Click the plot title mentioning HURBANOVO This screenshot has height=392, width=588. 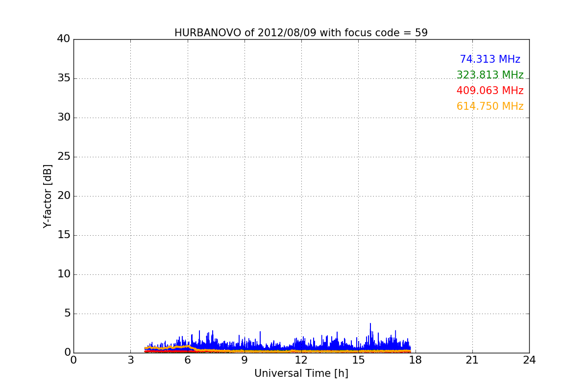point(301,33)
